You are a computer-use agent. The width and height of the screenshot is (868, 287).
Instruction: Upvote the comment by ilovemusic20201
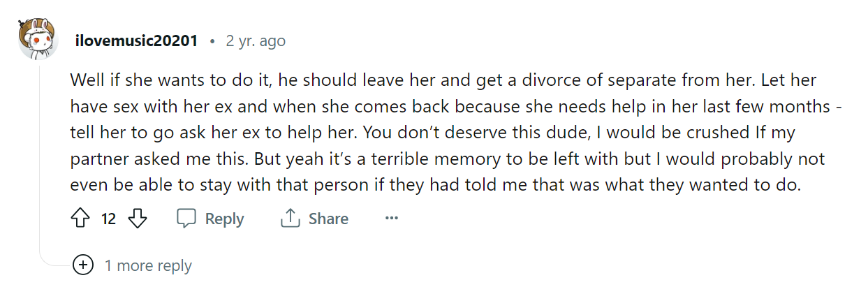(x=81, y=219)
